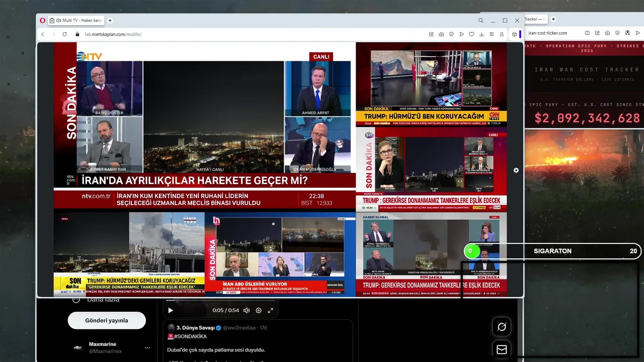Open the Opera menu logo
The height and width of the screenshot is (362, 644).
coord(43,21)
